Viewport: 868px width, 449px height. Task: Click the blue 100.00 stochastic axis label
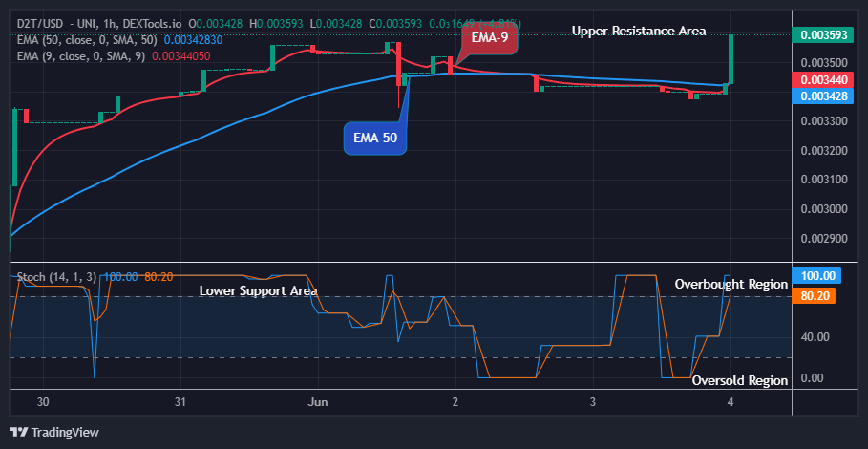(x=816, y=275)
